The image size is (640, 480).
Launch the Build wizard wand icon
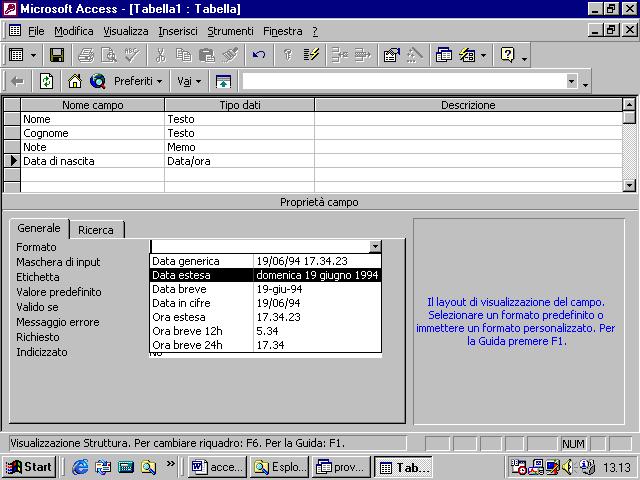coord(414,55)
